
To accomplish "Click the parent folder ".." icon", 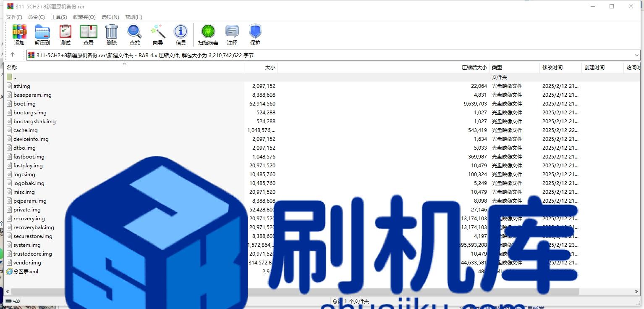I will pyautogui.click(x=10, y=77).
